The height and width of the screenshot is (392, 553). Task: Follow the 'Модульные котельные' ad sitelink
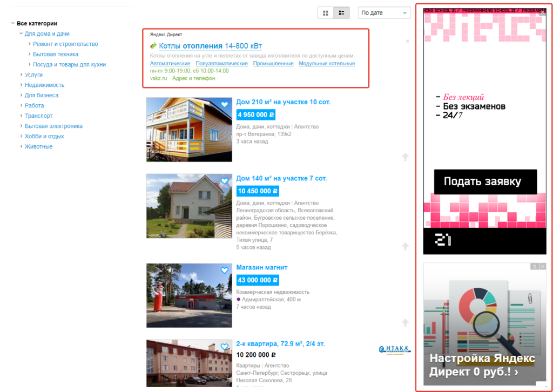click(x=327, y=64)
